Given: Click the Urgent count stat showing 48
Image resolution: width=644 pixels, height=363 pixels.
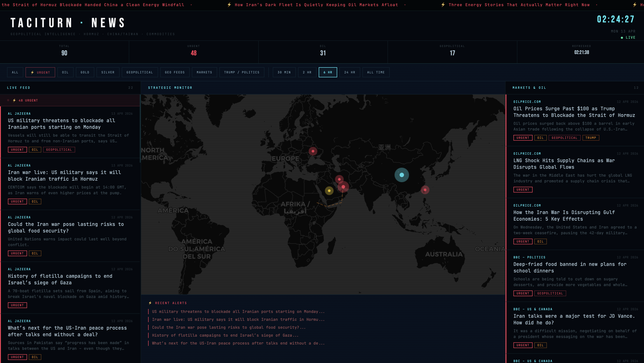Looking at the screenshot, I should coord(193,53).
